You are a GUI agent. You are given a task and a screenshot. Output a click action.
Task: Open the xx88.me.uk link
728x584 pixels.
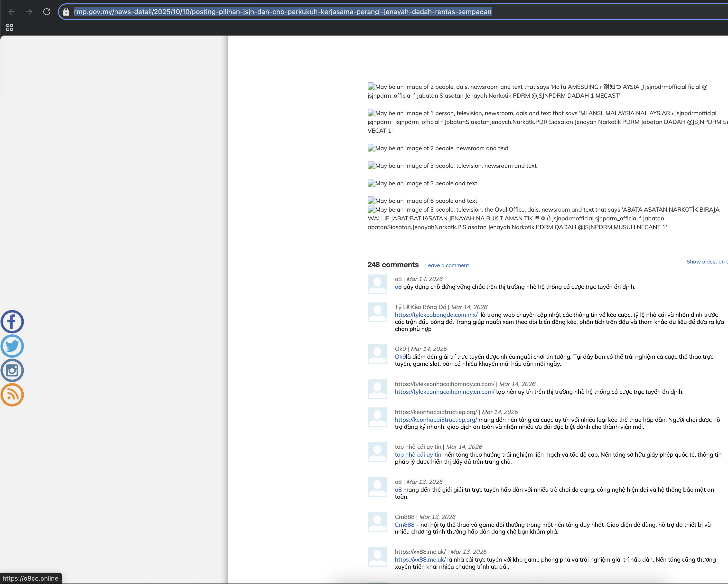pyautogui.click(x=420, y=560)
